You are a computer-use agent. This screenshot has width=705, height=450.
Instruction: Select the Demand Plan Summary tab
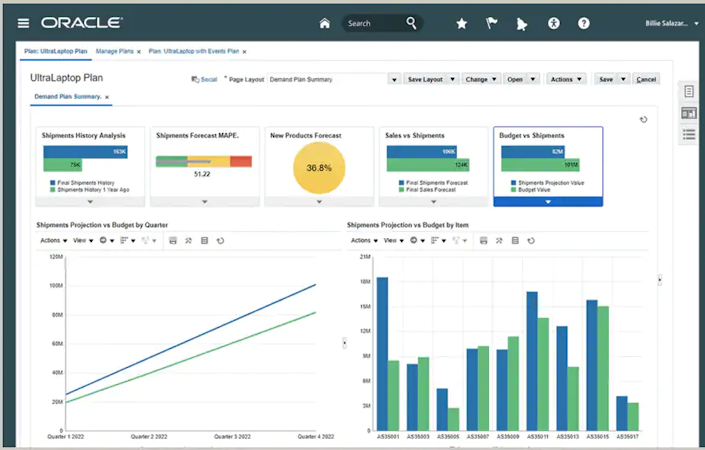click(x=67, y=97)
